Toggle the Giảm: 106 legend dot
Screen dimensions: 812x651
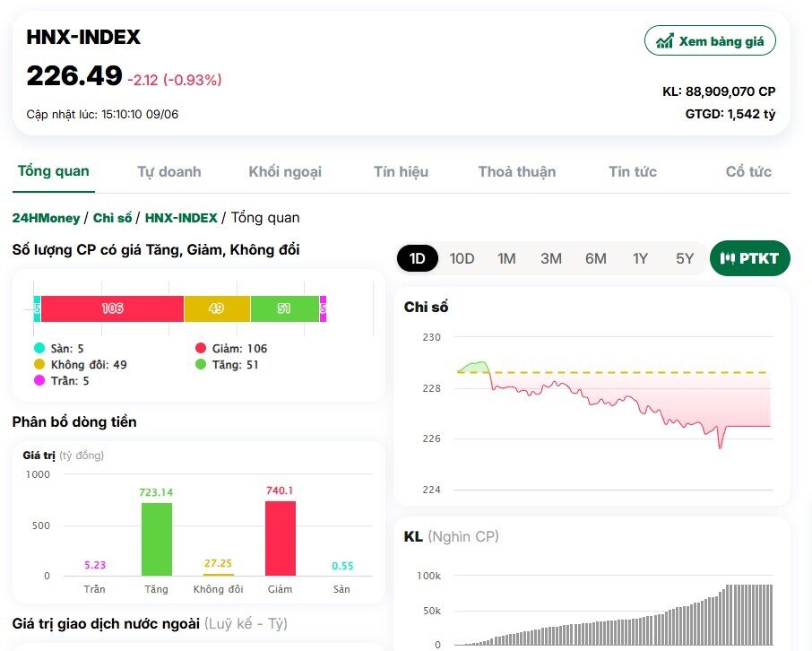pos(201,348)
